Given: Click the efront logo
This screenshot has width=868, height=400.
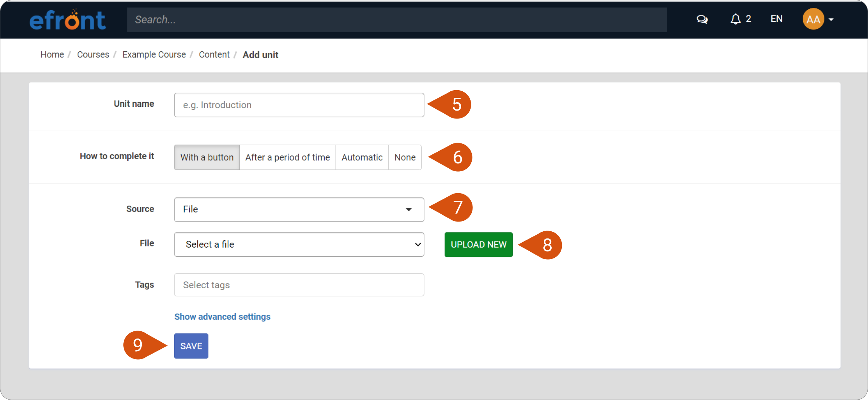Looking at the screenshot, I should (67, 19).
